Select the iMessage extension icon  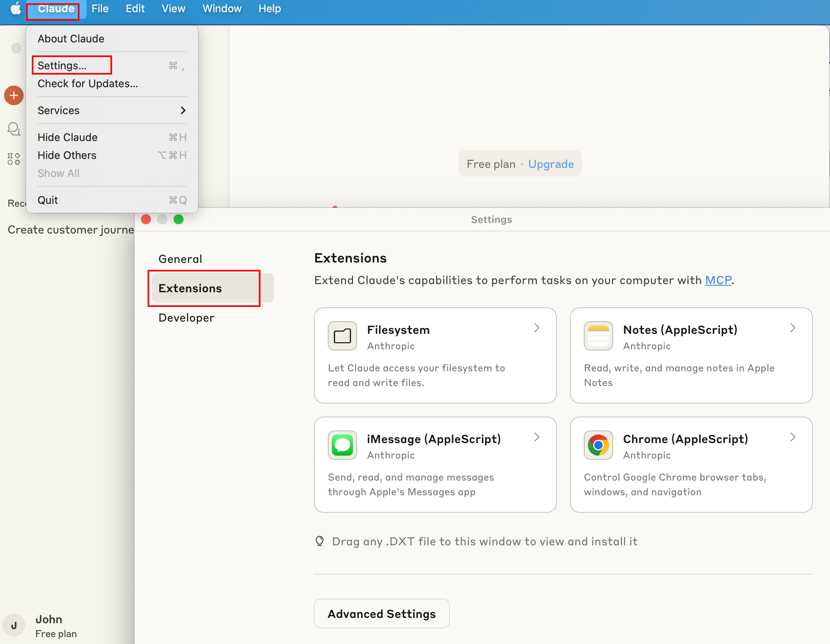click(x=342, y=445)
